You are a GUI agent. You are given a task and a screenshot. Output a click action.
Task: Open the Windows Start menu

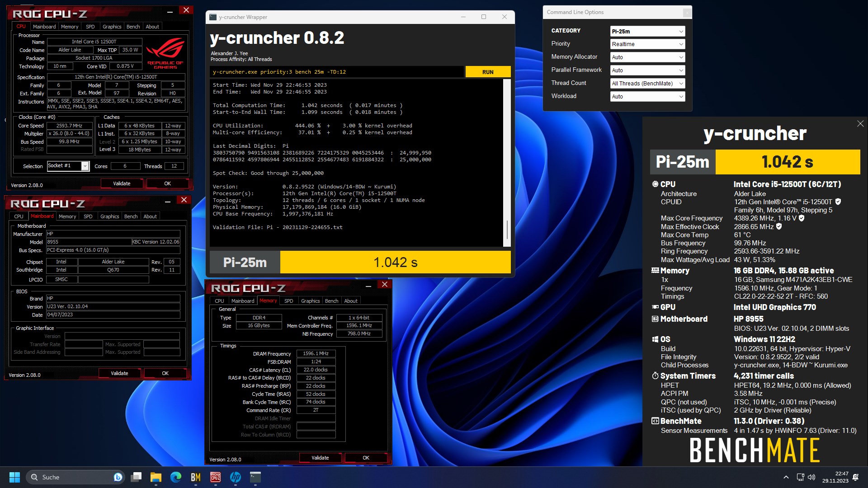tap(14, 477)
